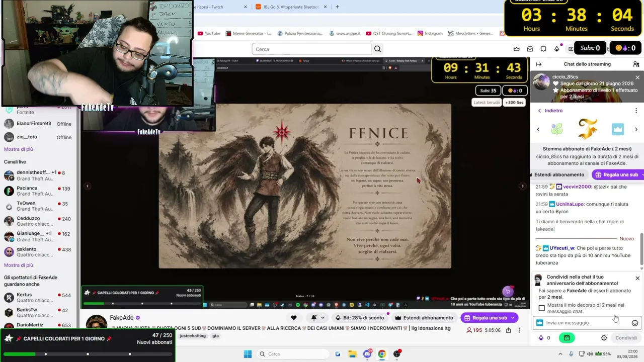Screen dimensions: 644x362
Task: Open File Explorer from the taskbar
Action: point(352,354)
